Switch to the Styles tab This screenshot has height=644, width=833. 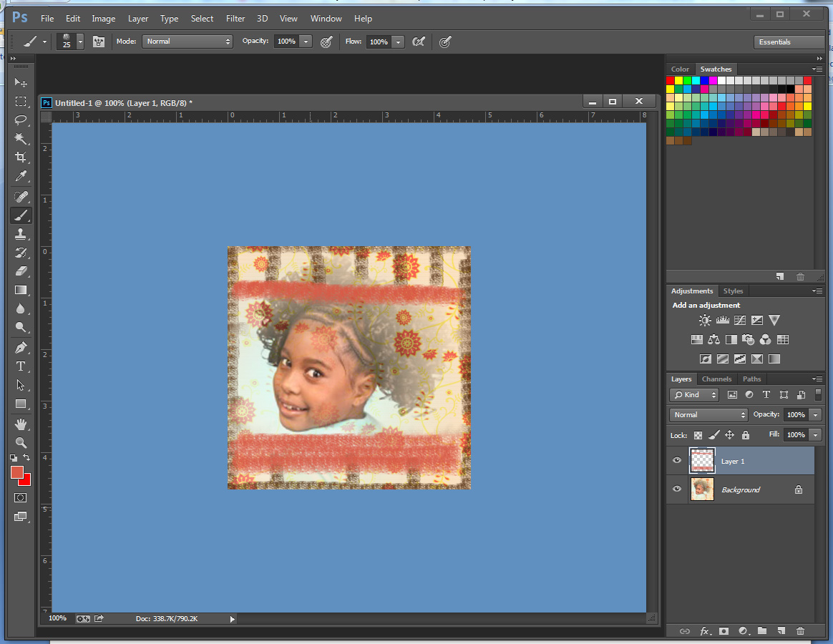click(x=733, y=291)
